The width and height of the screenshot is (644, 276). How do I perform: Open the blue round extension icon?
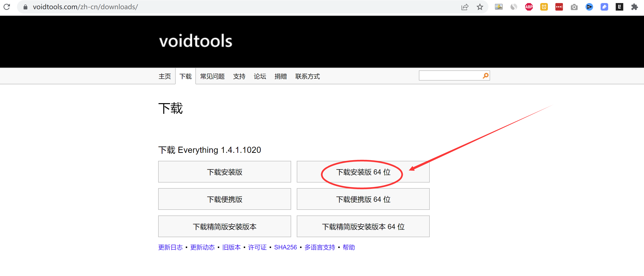click(x=589, y=7)
